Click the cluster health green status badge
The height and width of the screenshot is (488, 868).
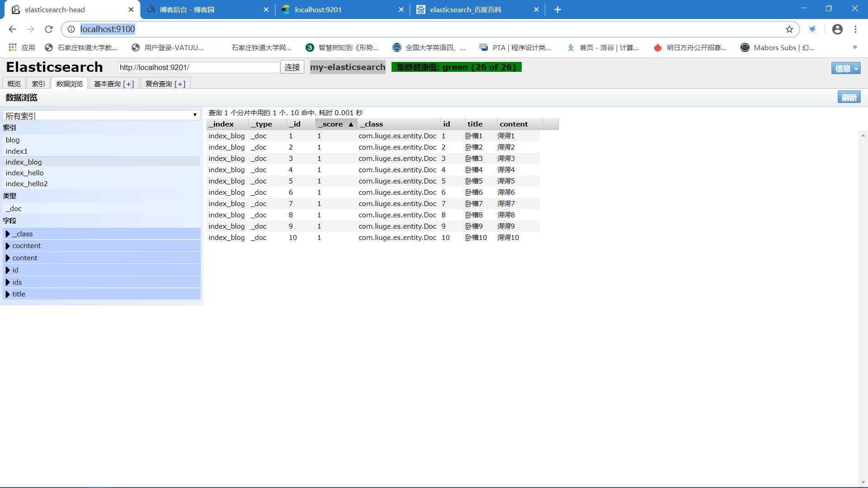pyautogui.click(x=456, y=67)
